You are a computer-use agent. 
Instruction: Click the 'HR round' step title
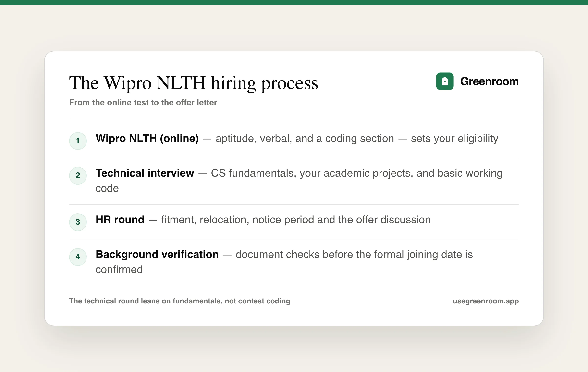[x=120, y=220]
